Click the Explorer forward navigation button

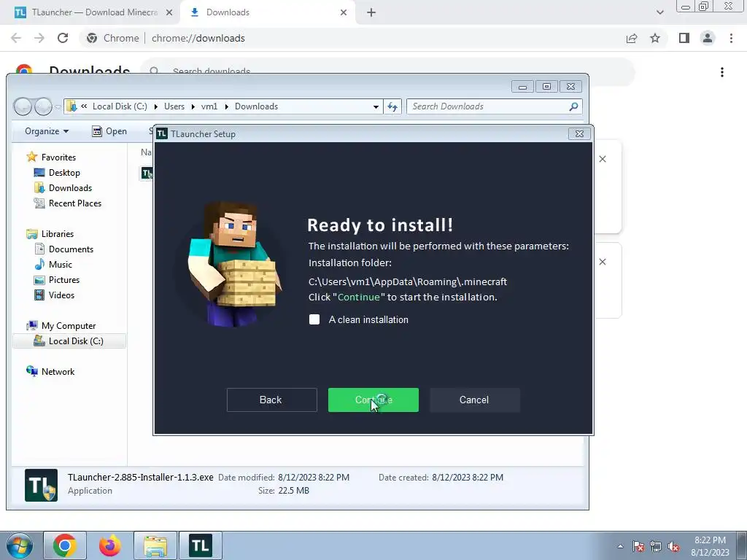tap(43, 106)
